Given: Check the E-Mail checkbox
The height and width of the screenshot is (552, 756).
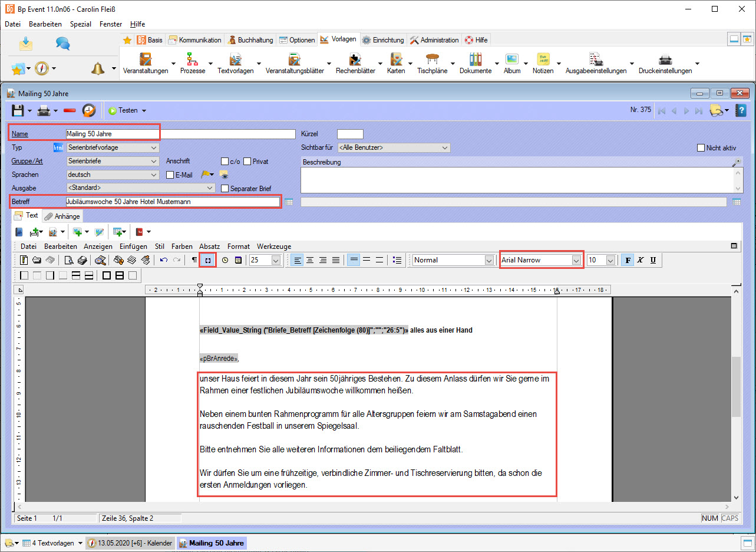Looking at the screenshot, I should pyautogui.click(x=170, y=175).
